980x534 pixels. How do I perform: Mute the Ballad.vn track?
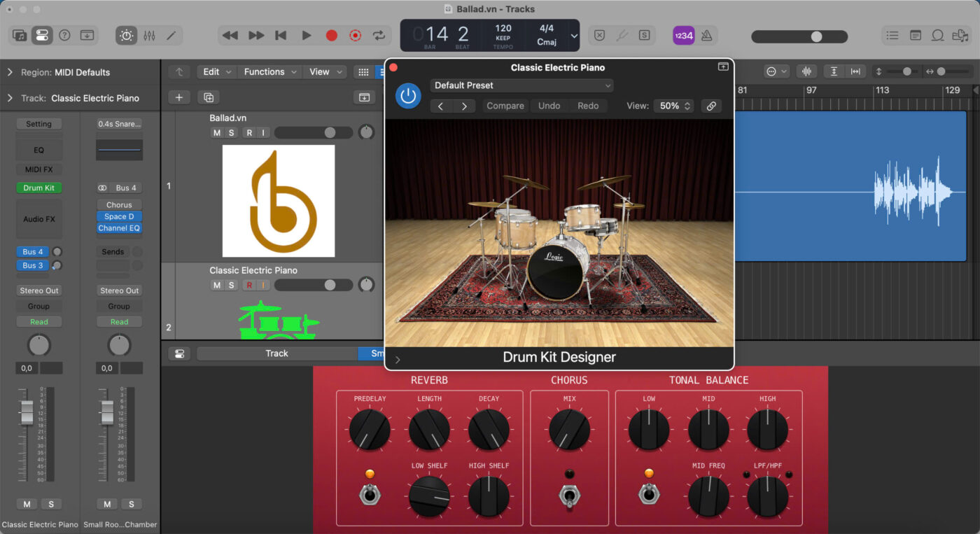point(217,132)
